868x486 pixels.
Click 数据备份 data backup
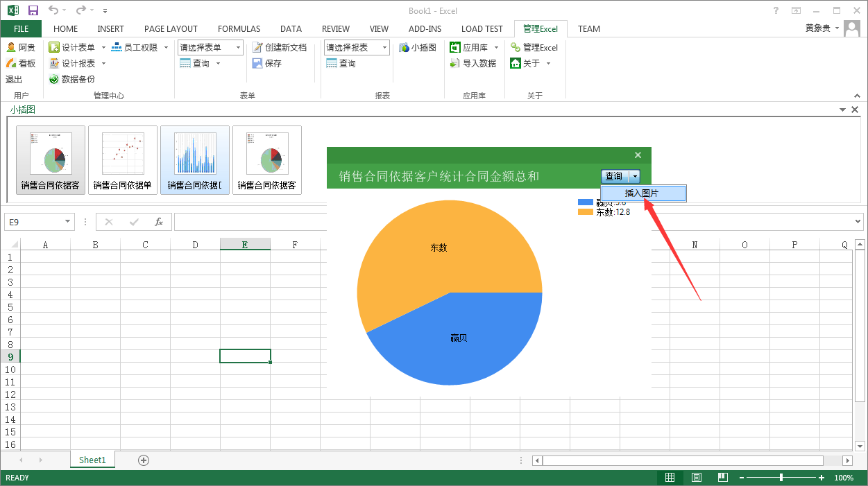pos(71,79)
